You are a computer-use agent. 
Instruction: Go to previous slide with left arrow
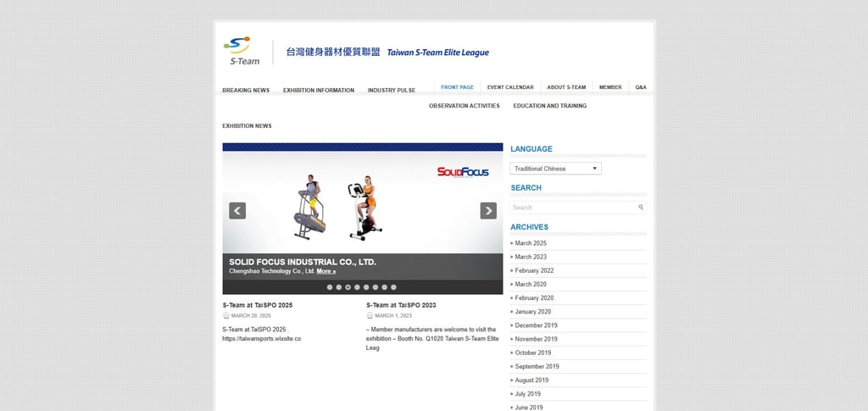coord(237,211)
